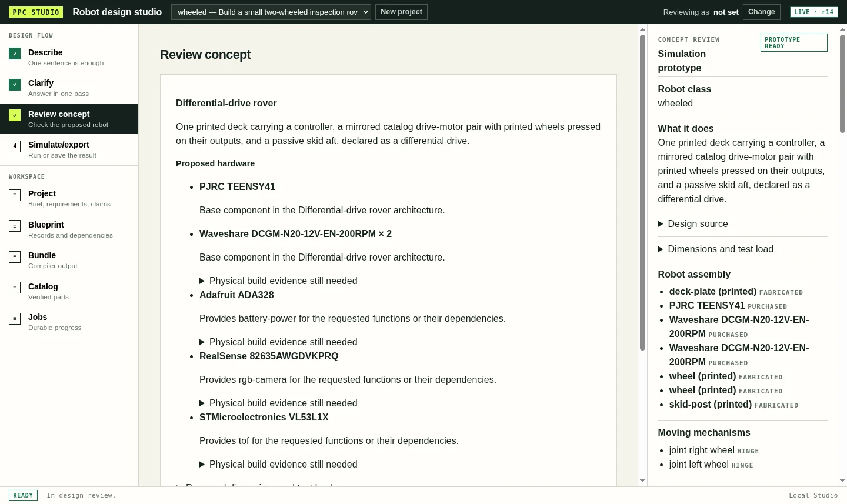Screen dimensions: 847x504
Task: Click the New project button
Action: [x=401, y=12]
